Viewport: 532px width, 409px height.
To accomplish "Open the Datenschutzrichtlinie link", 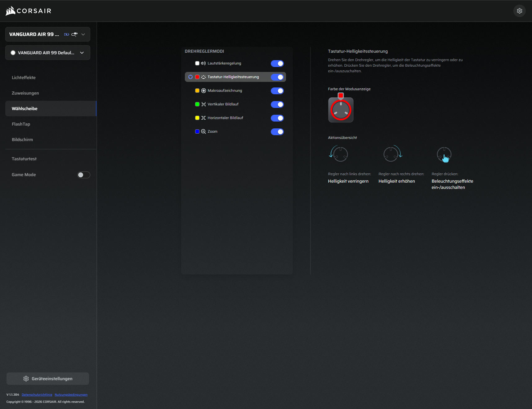I will click(37, 395).
